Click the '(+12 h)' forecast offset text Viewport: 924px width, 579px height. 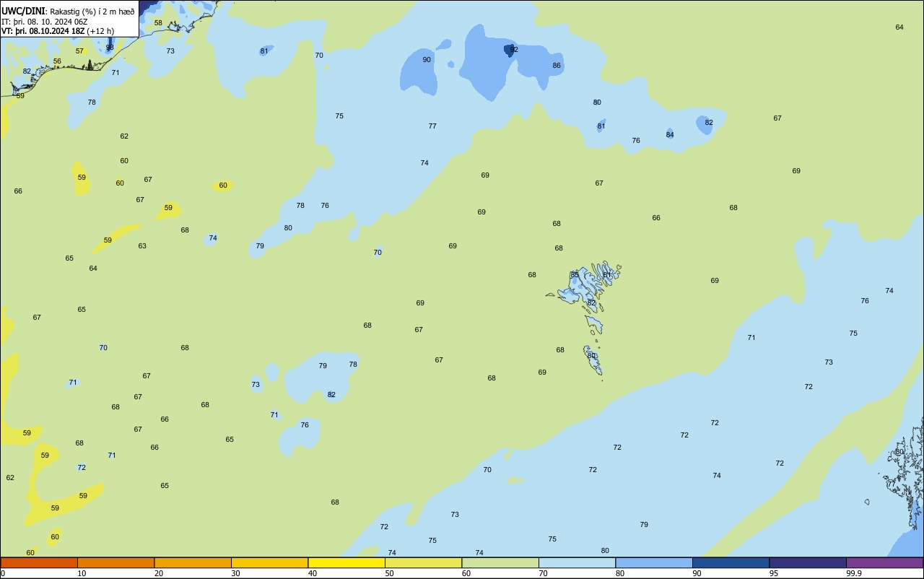point(100,31)
